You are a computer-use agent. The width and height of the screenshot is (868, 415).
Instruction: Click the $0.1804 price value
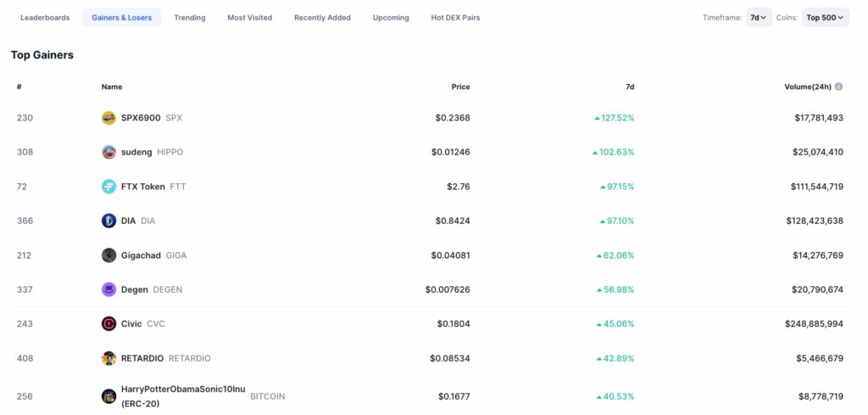[x=453, y=324]
